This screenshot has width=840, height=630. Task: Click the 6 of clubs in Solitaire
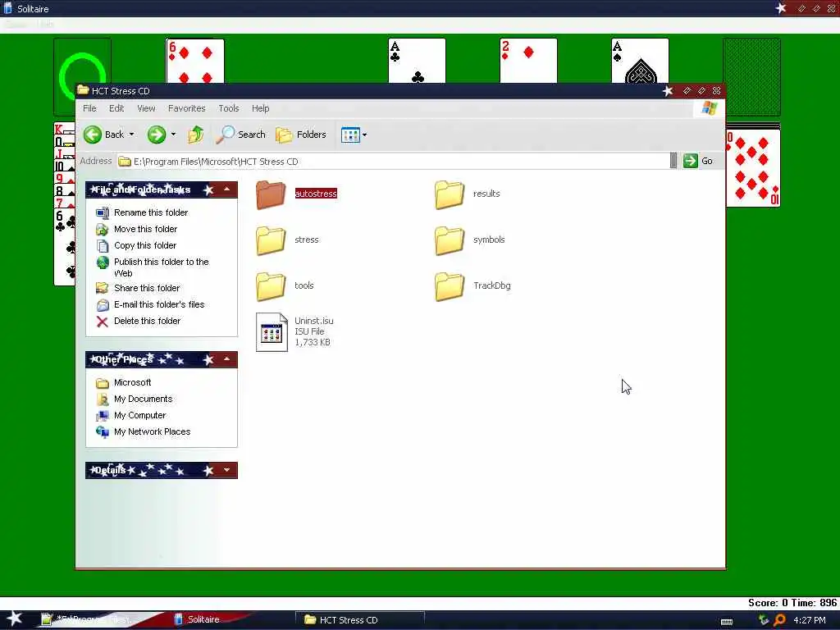64,246
